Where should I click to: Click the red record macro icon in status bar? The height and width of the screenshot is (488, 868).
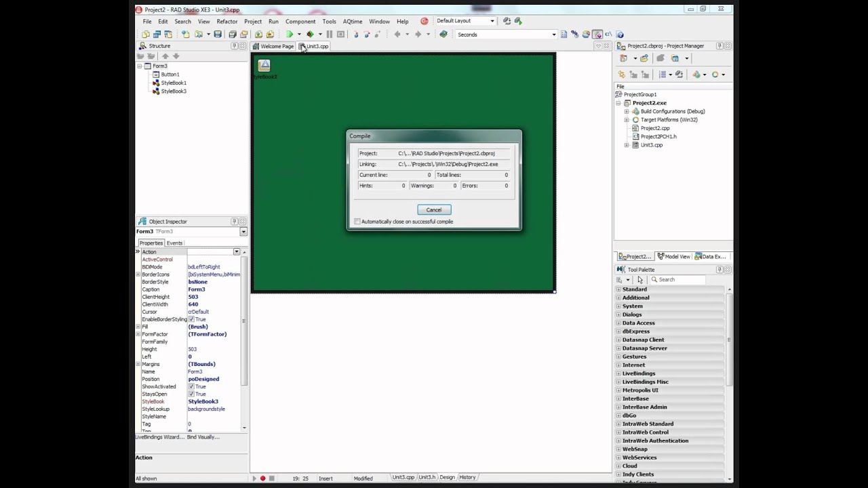pos(263,479)
